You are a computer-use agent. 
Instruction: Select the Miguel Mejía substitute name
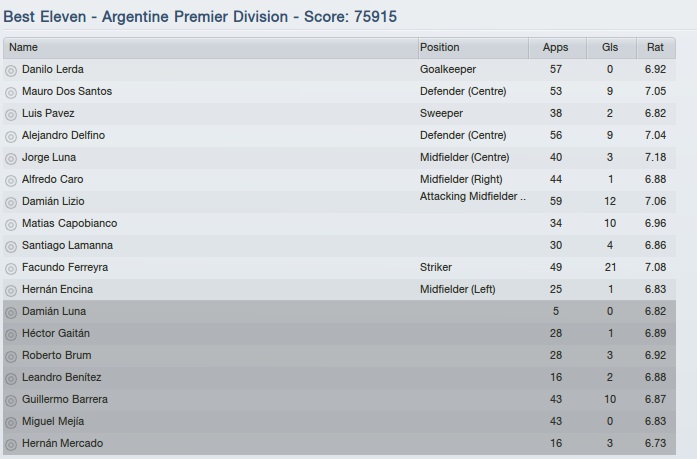tap(53, 421)
